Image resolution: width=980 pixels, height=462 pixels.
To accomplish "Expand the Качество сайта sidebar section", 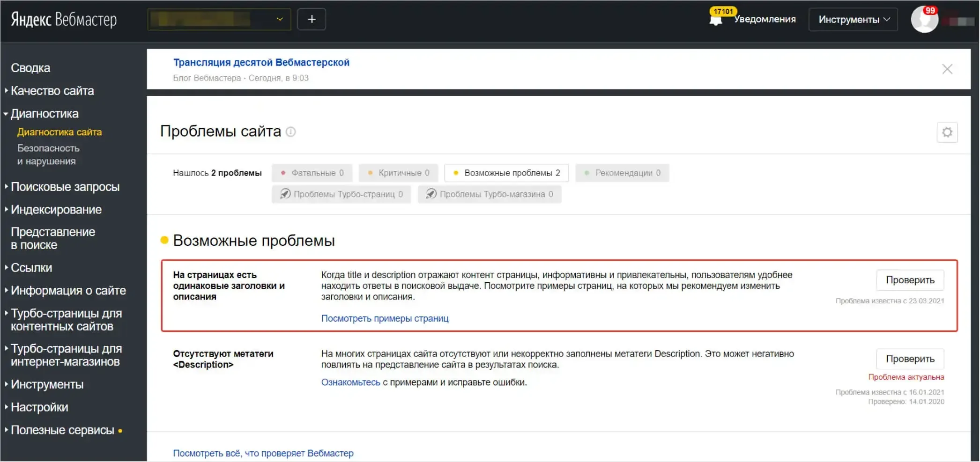I will (x=52, y=91).
